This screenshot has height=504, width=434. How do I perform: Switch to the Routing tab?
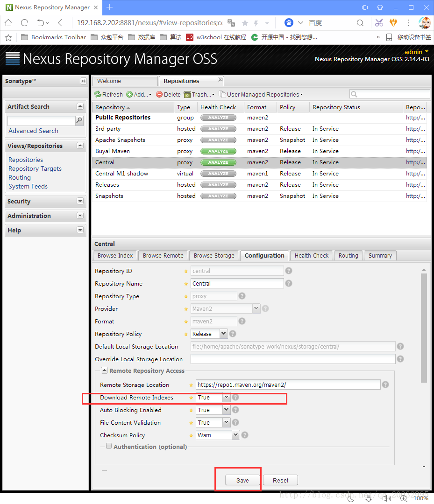[x=348, y=256]
